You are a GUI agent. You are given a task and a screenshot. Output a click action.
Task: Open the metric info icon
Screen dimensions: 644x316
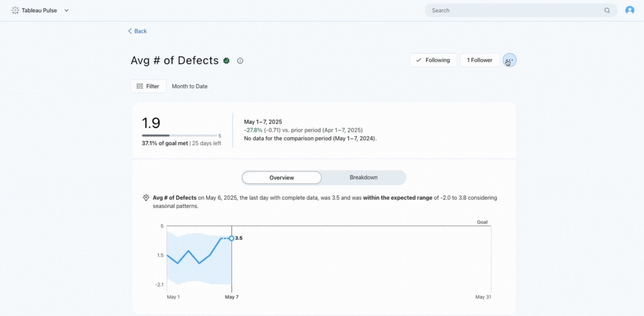240,61
